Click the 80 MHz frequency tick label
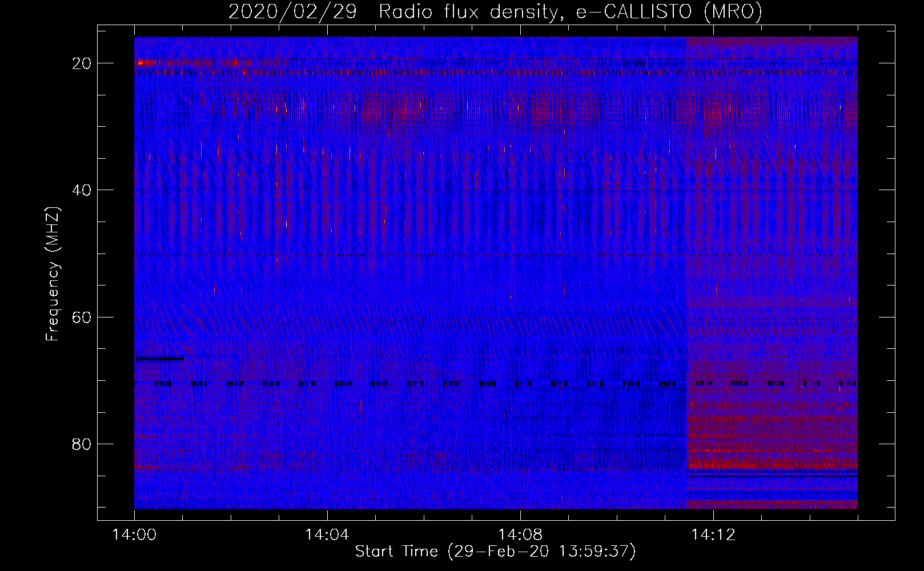 click(x=82, y=444)
